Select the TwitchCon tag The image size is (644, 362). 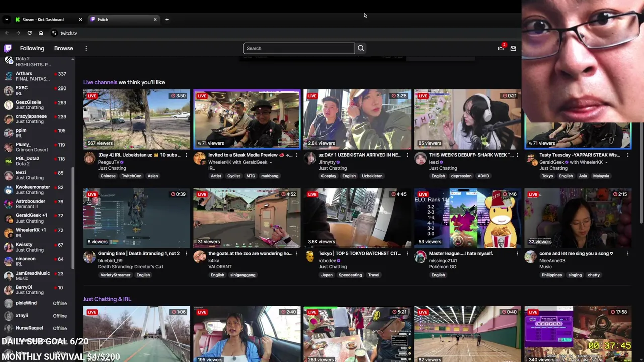click(132, 176)
